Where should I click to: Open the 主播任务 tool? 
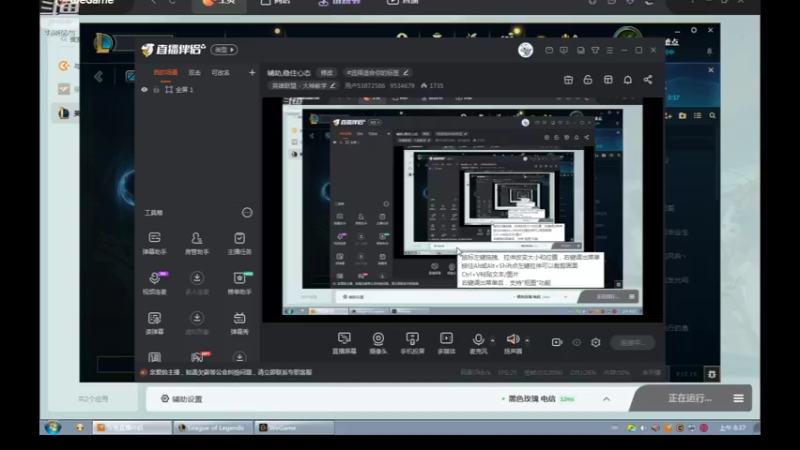click(239, 243)
